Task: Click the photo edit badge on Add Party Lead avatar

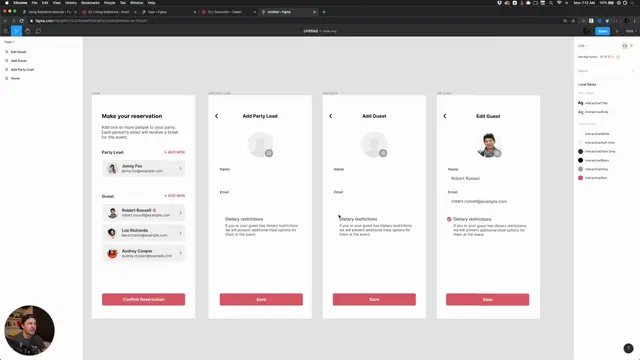Action: pos(269,153)
